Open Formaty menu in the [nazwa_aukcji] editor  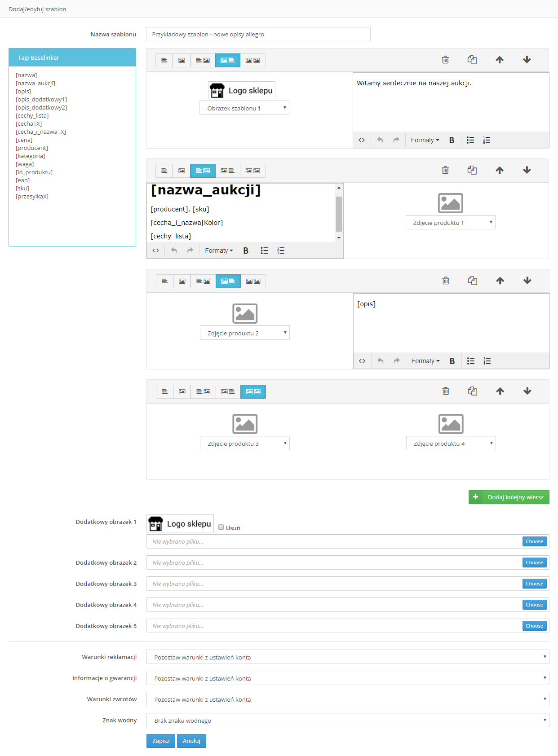pyautogui.click(x=219, y=251)
